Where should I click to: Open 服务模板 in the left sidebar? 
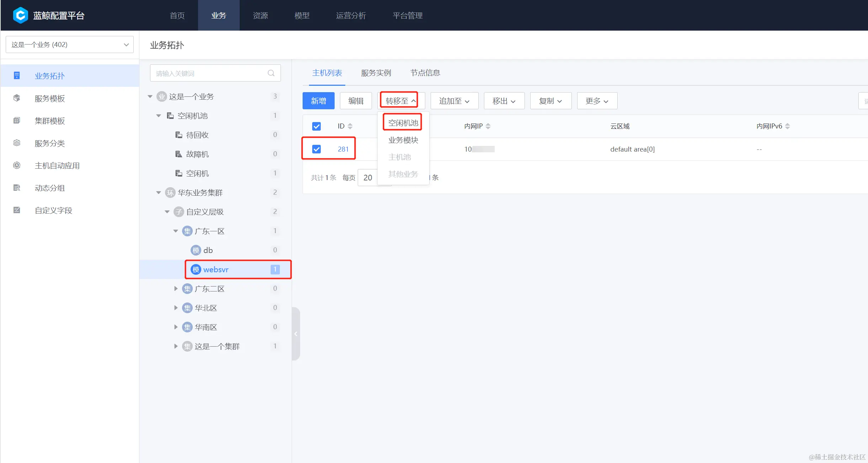[x=70, y=98]
